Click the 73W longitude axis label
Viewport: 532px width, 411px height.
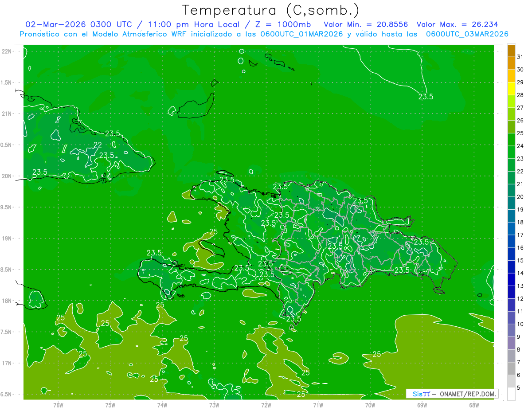point(214,405)
